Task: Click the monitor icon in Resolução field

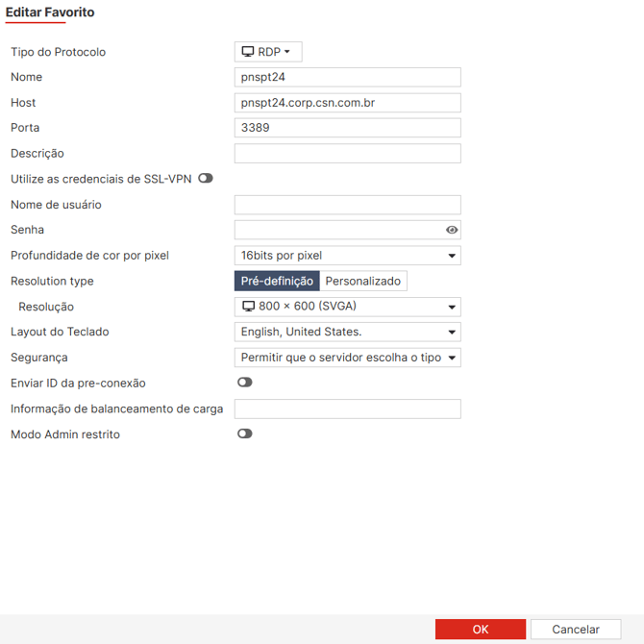Action: coord(249,307)
